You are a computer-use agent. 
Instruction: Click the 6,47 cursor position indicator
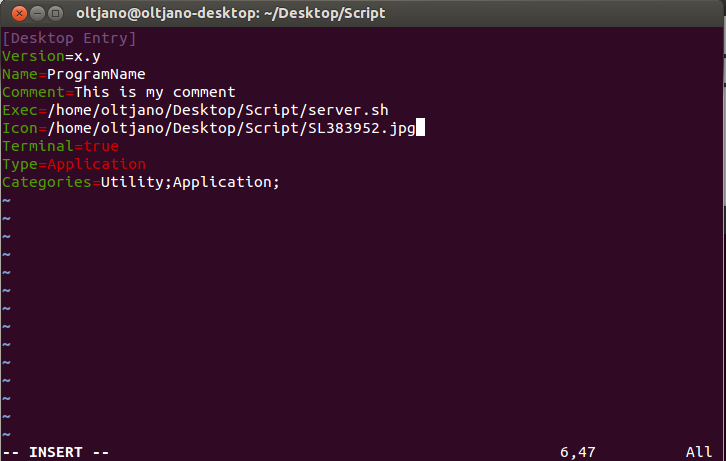(x=578, y=452)
